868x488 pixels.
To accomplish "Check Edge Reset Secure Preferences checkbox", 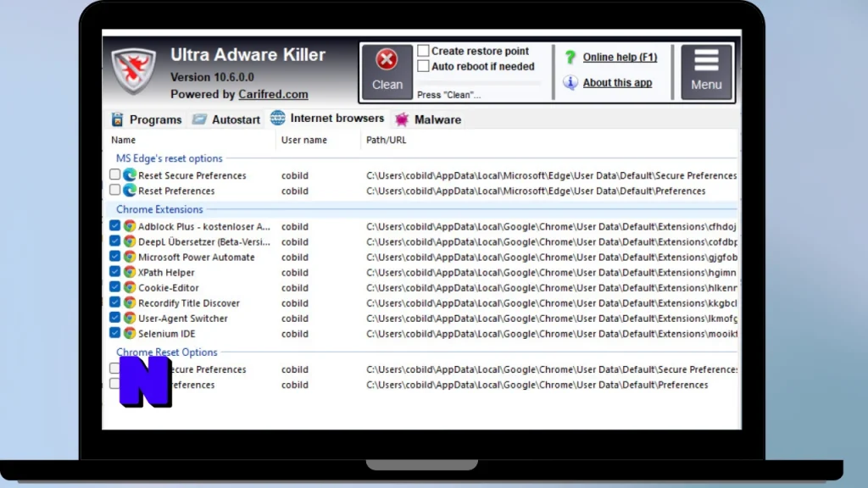I will [114, 175].
